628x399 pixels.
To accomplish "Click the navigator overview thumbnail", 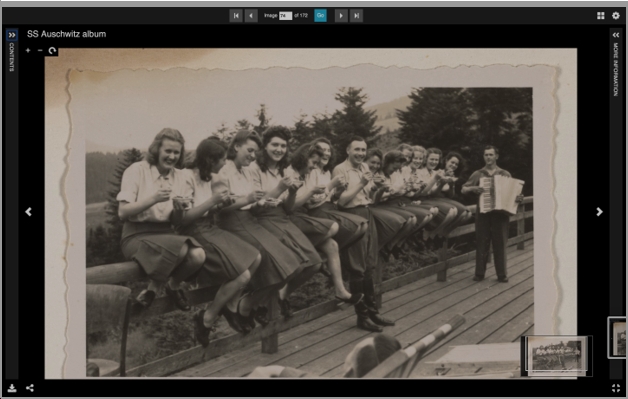I will click(x=557, y=356).
